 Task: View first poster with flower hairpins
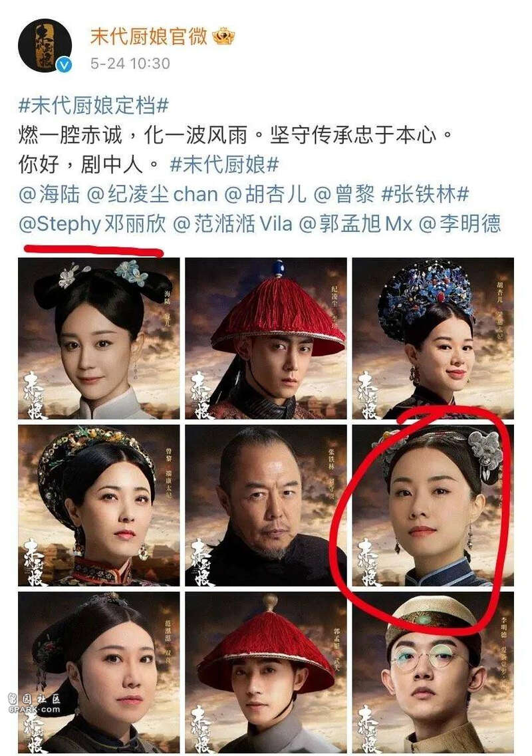click(x=99, y=338)
